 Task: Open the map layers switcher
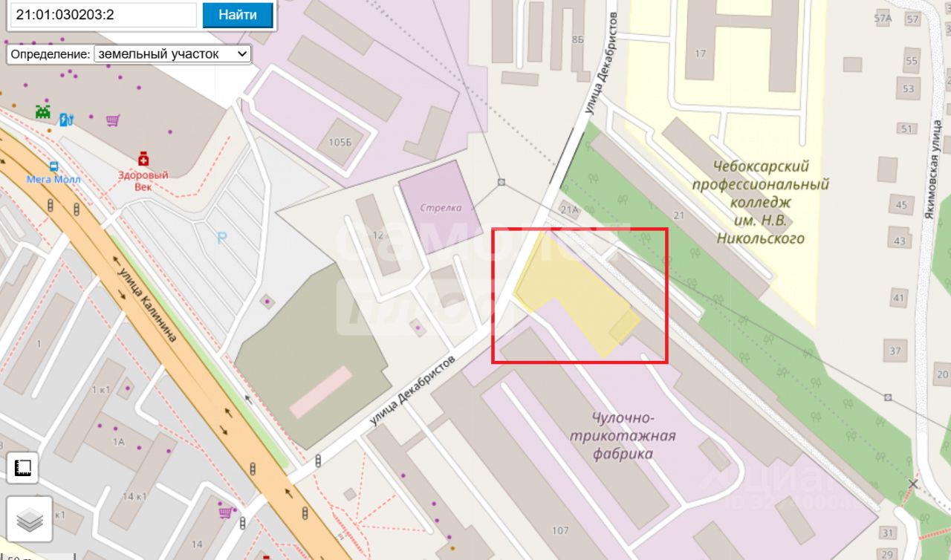coord(30,521)
